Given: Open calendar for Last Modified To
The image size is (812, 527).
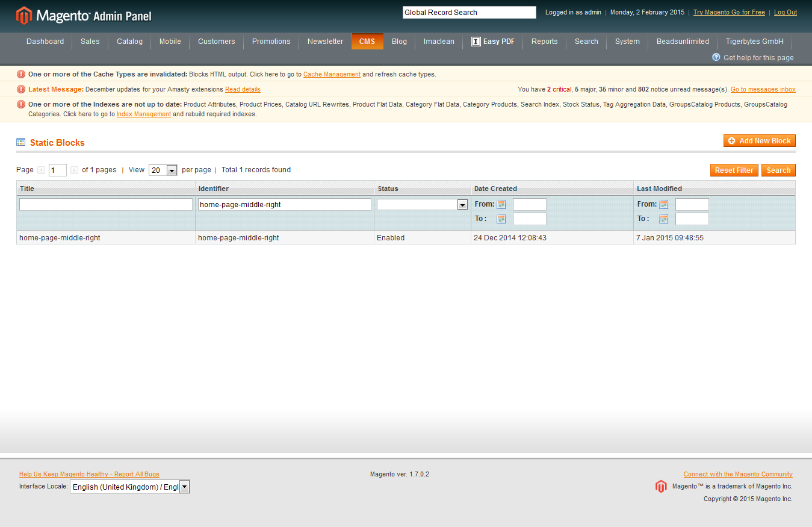Looking at the screenshot, I should pyautogui.click(x=664, y=219).
